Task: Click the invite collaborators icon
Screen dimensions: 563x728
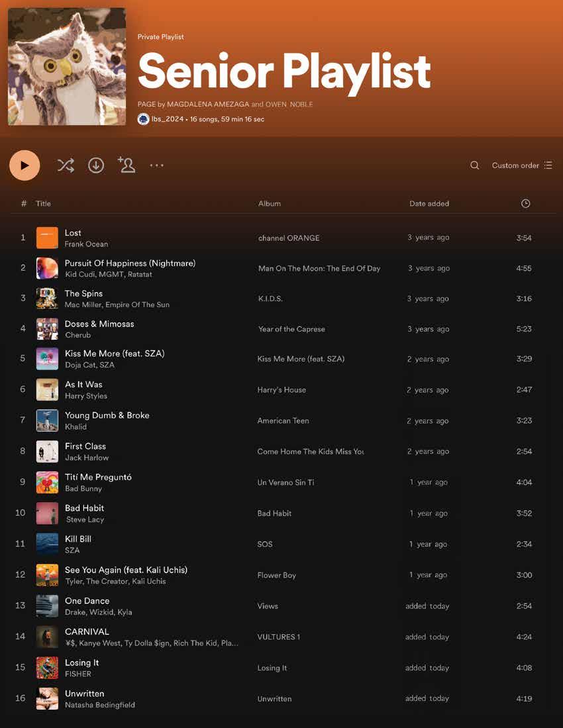Action: [127, 165]
